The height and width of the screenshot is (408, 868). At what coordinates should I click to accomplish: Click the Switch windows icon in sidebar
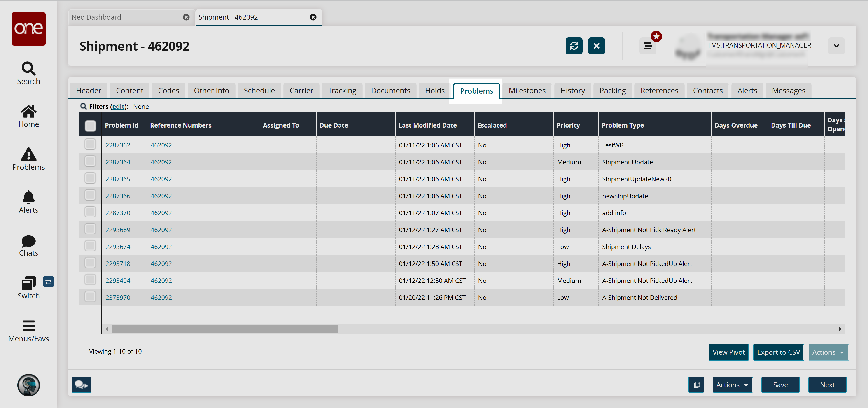point(28,283)
